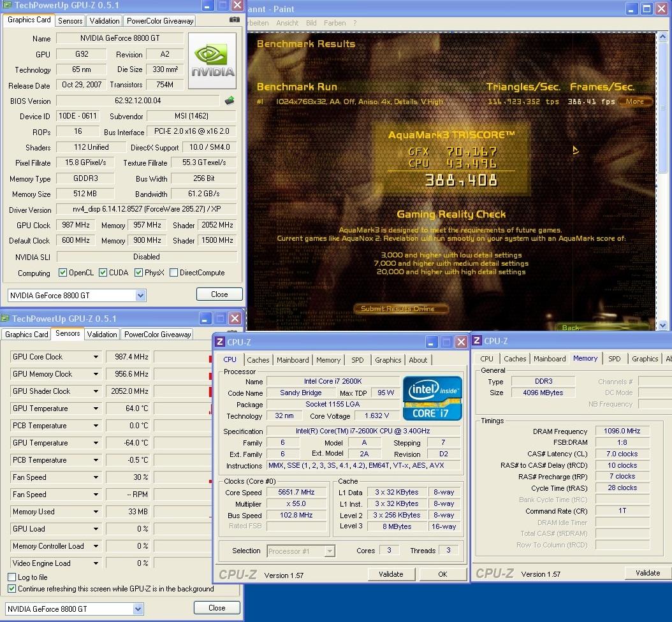Enable Log to file checkbox
Viewport: 672px width, 622px height.
(12, 577)
